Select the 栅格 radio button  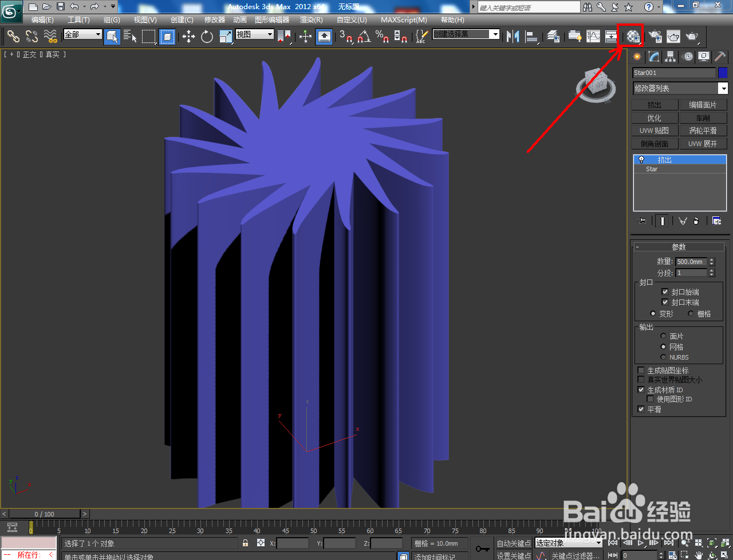pos(691,313)
